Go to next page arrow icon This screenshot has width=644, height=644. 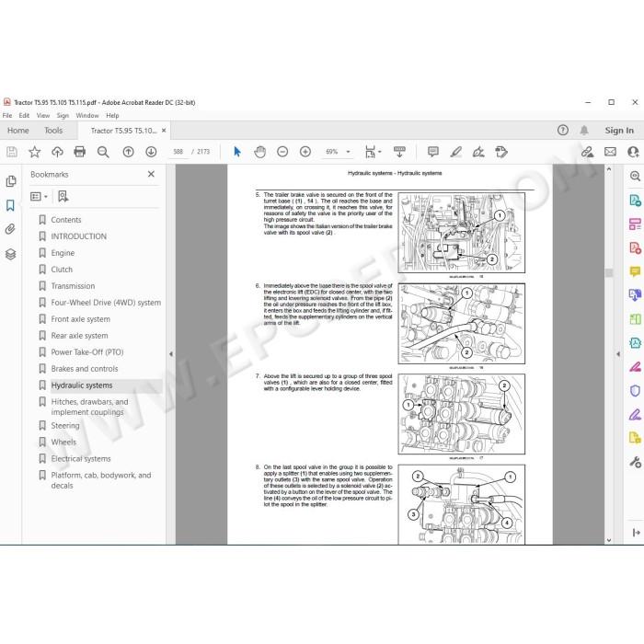tap(151, 152)
